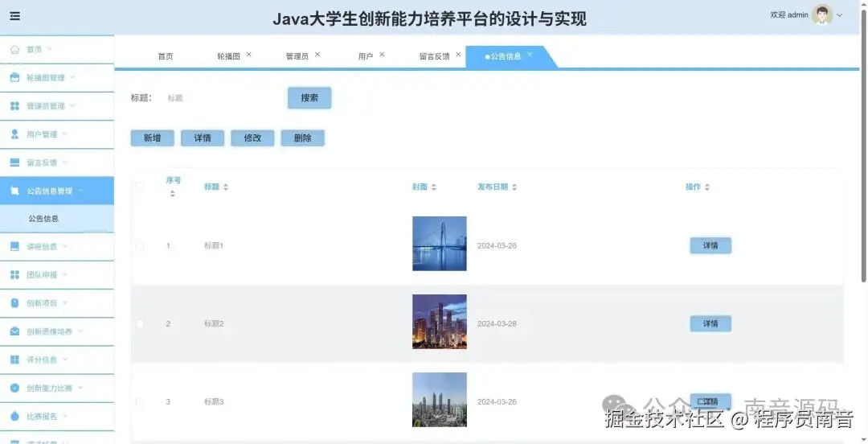This screenshot has height=444, width=868.
Task: Expand 创新思维培养 with its chevron
Action: coord(80,331)
